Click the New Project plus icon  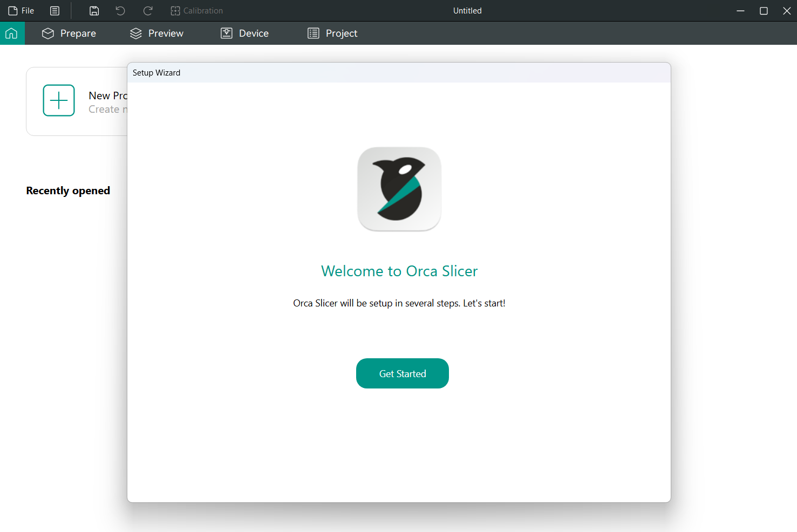click(59, 100)
